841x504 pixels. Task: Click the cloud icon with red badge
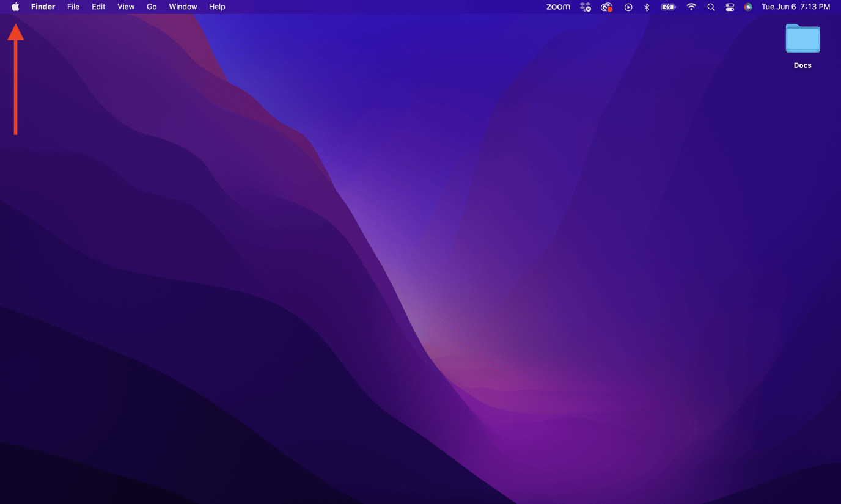click(606, 7)
